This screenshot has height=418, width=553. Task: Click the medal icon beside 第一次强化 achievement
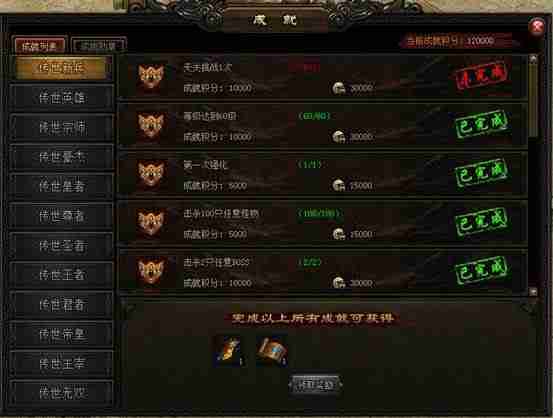151,174
